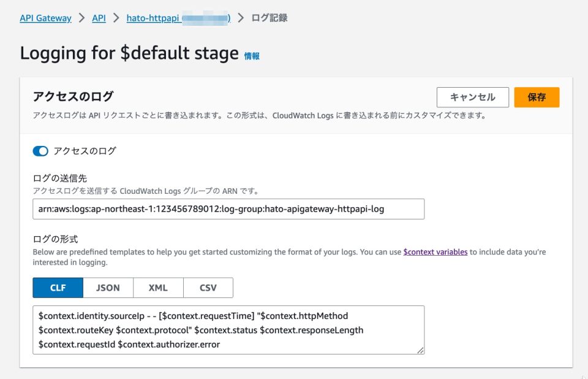
Task: Focus the CloudWatch Logs ARN input field
Action: [x=228, y=209]
